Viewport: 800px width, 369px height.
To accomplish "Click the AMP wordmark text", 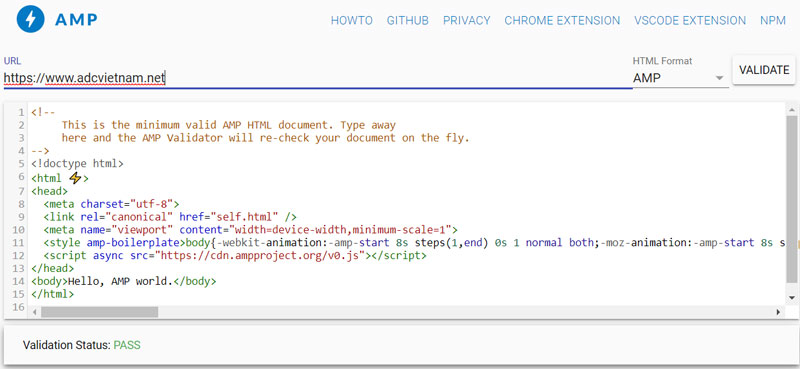I will click(x=76, y=20).
